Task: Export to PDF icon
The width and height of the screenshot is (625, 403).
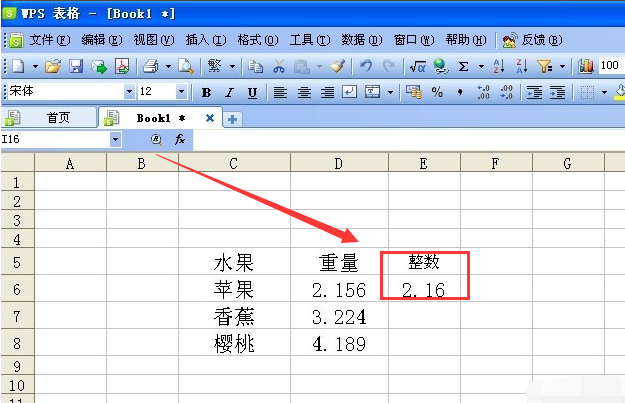Action: pos(122,66)
